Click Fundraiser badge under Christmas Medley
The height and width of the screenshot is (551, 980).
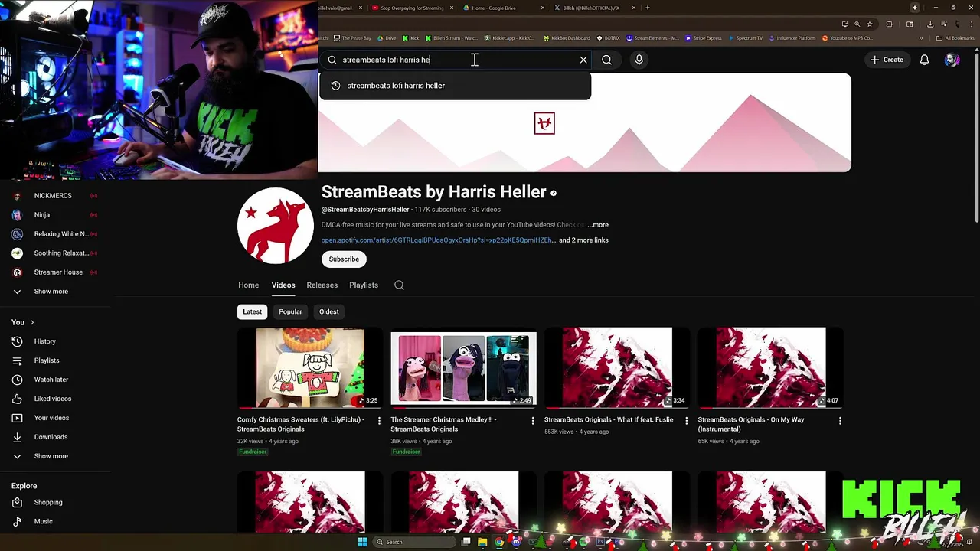pyautogui.click(x=406, y=452)
